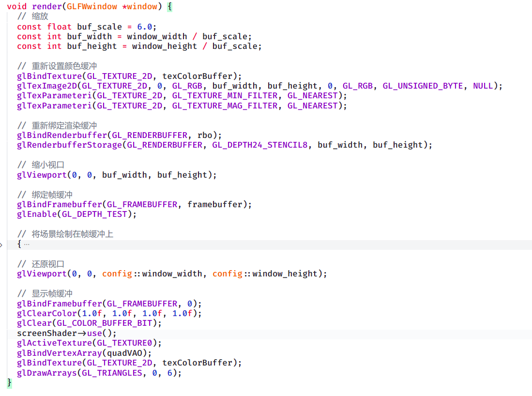Click the render function name
Image resolution: width=532 pixels, height=396 pixels.
pyautogui.click(x=47, y=7)
